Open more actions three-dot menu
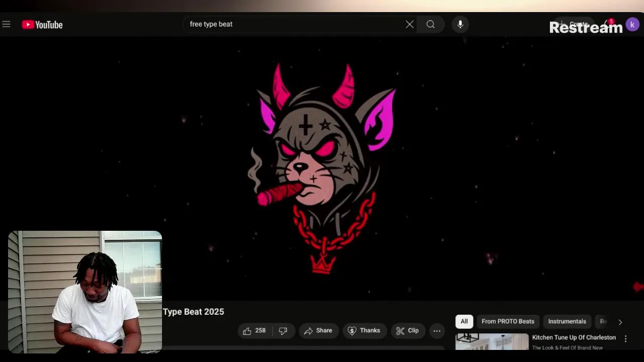644x362 pixels. 437,330
